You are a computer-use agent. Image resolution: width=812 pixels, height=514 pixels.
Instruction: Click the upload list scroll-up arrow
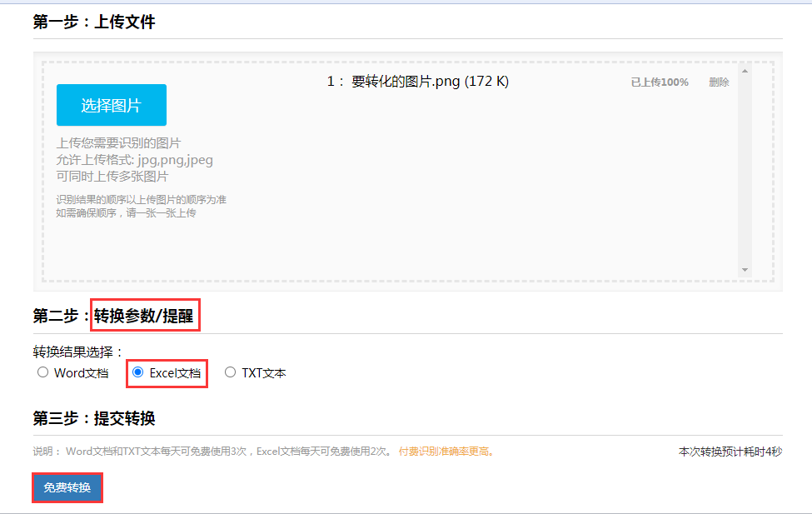[745, 71]
